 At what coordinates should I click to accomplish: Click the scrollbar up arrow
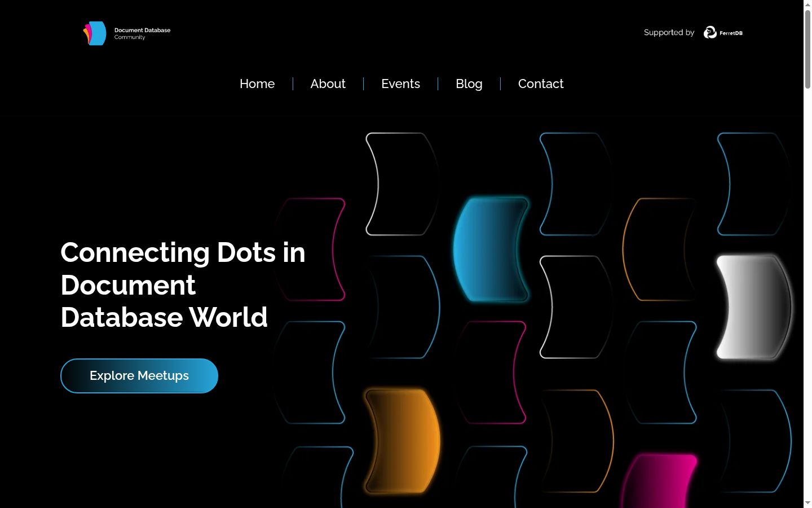tap(807, 5)
